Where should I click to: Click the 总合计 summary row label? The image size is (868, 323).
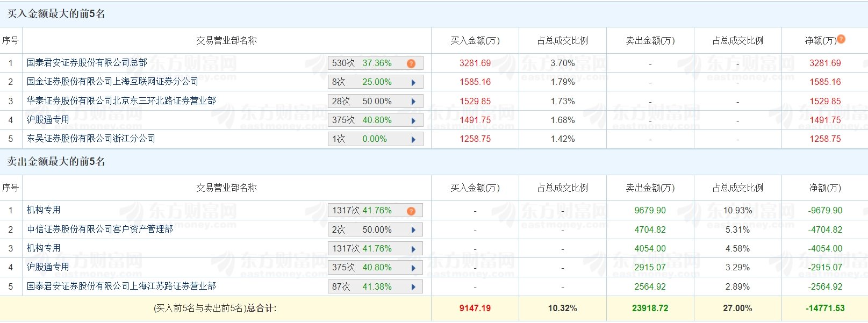coord(215,308)
